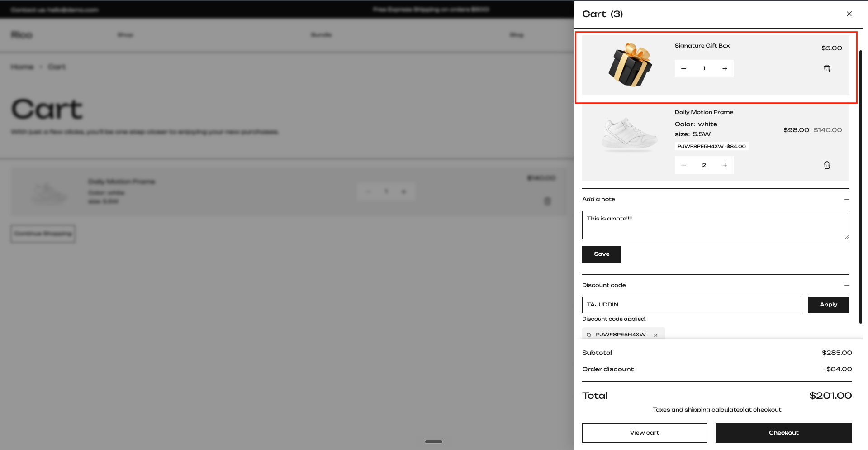This screenshot has width=868, height=450.
Task: Delete Signature Gift Box from cart
Action: coord(827,69)
